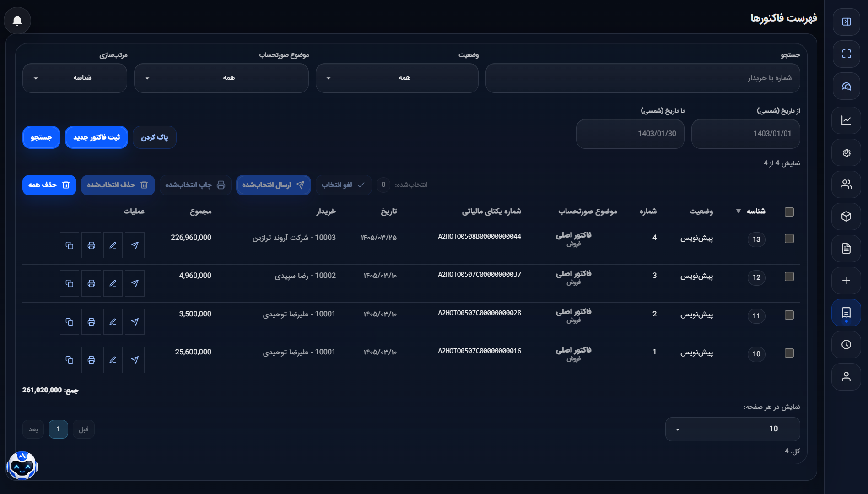Edit invoice 10 with pencil icon
868x494 pixels.
tap(113, 360)
